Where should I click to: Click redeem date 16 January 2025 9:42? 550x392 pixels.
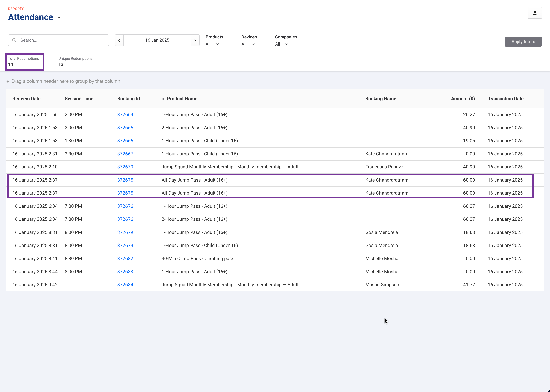[35, 285]
